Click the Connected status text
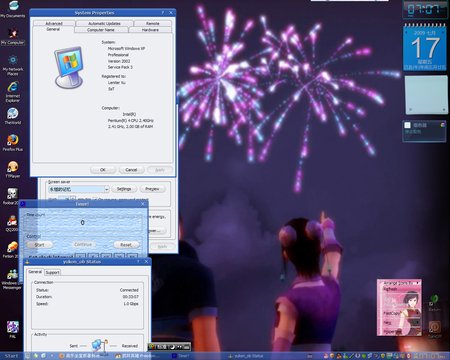This screenshot has height=360, width=450. click(129, 290)
